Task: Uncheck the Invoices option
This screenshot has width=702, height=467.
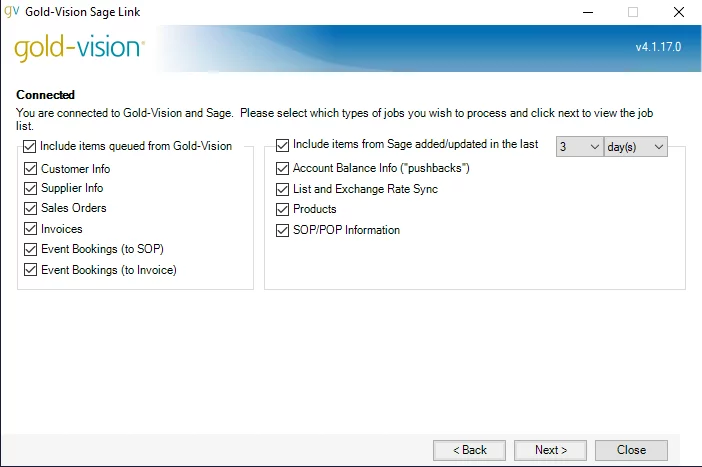Action: (30, 229)
